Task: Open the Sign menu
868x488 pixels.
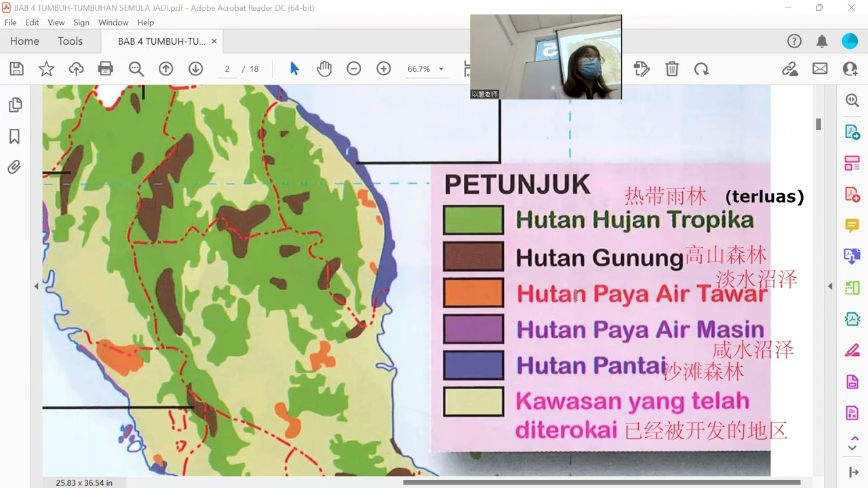Action: click(81, 22)
